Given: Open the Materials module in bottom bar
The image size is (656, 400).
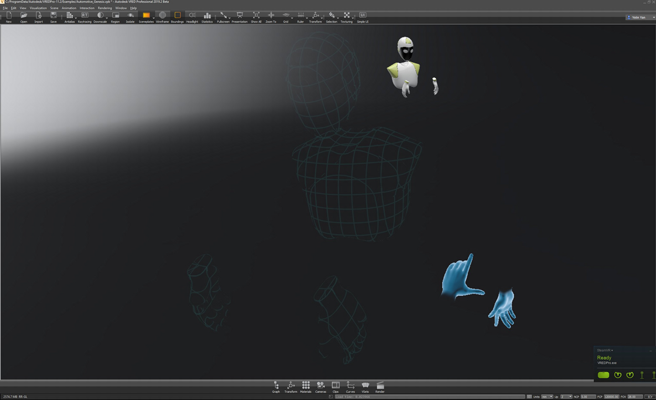Looking at the screenshot, I should click(306, 387).
